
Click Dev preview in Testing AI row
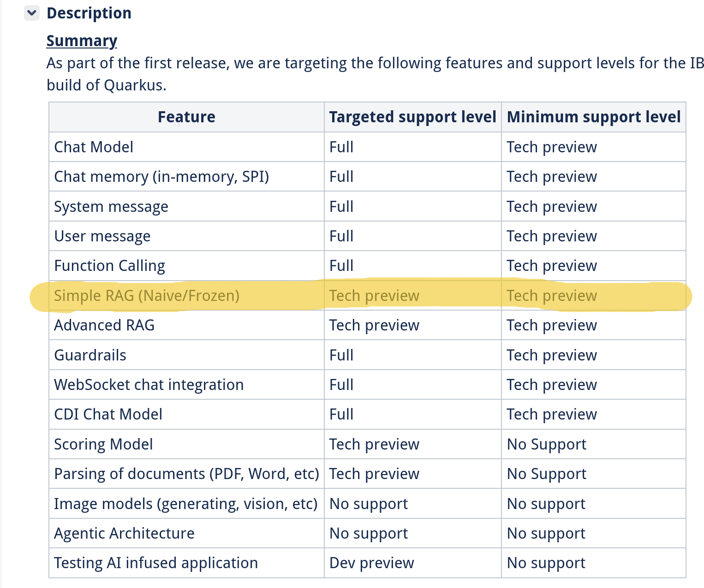click(x=372, y=563)
